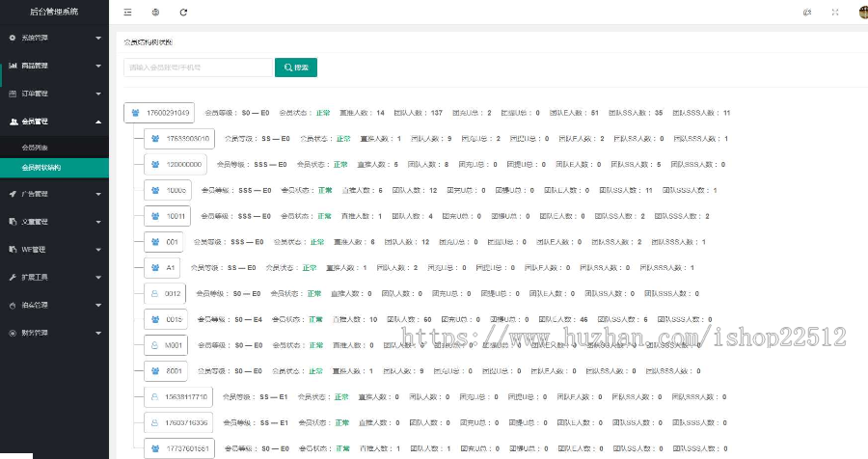Click the 后台管理系统 title
This screenshot has width=868, height=459.
(54, 12)
